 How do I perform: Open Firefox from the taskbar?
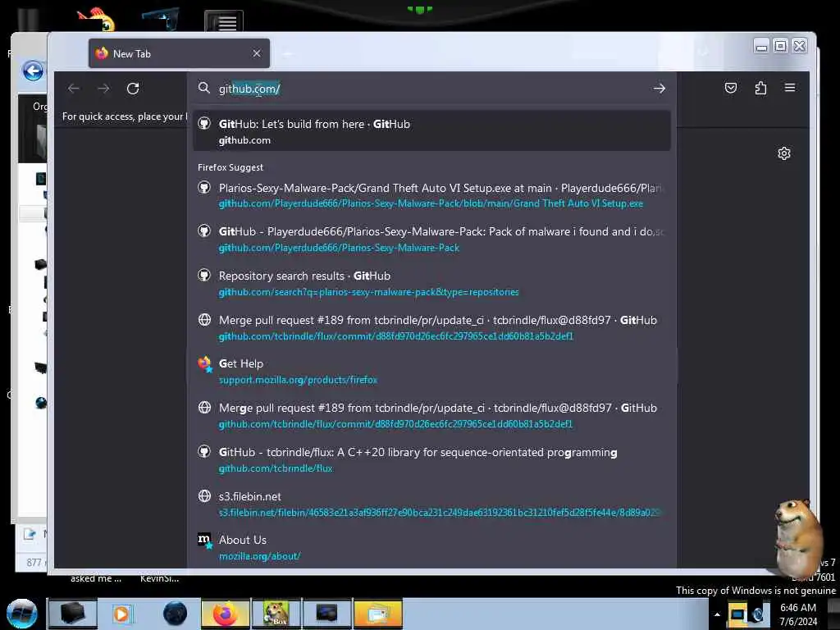(x=225, y=614)
